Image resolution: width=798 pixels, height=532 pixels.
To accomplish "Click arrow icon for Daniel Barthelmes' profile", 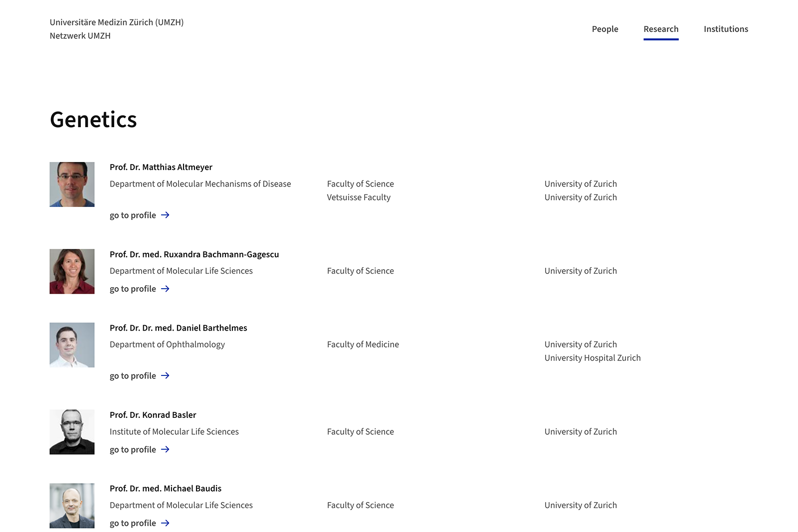I will pos(165,375).
